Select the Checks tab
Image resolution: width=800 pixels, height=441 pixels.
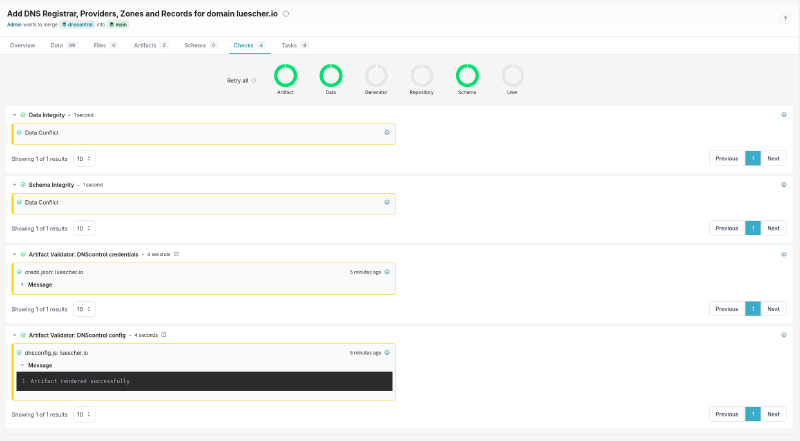click(x=249, y=45)
